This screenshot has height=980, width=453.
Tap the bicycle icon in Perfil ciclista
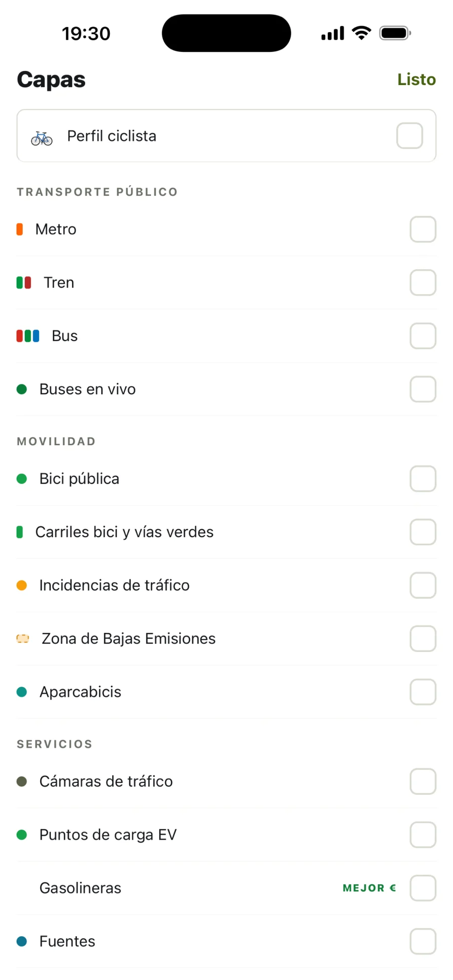tap(42, 138)
